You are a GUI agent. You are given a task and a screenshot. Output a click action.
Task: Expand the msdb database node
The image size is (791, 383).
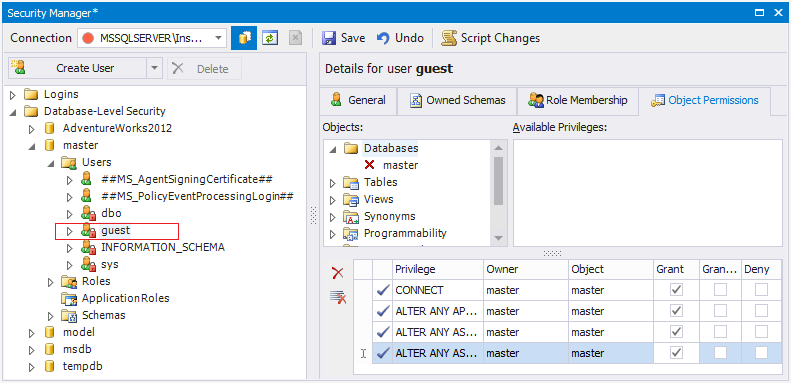coord(32,350)
